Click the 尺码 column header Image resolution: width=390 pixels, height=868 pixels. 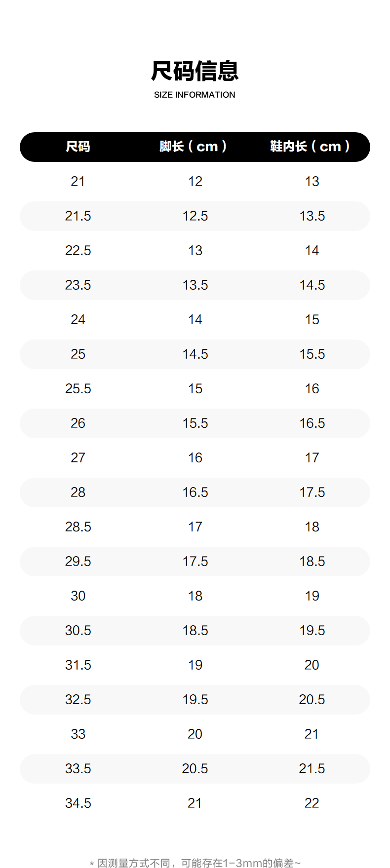click(x=78, y=147)
